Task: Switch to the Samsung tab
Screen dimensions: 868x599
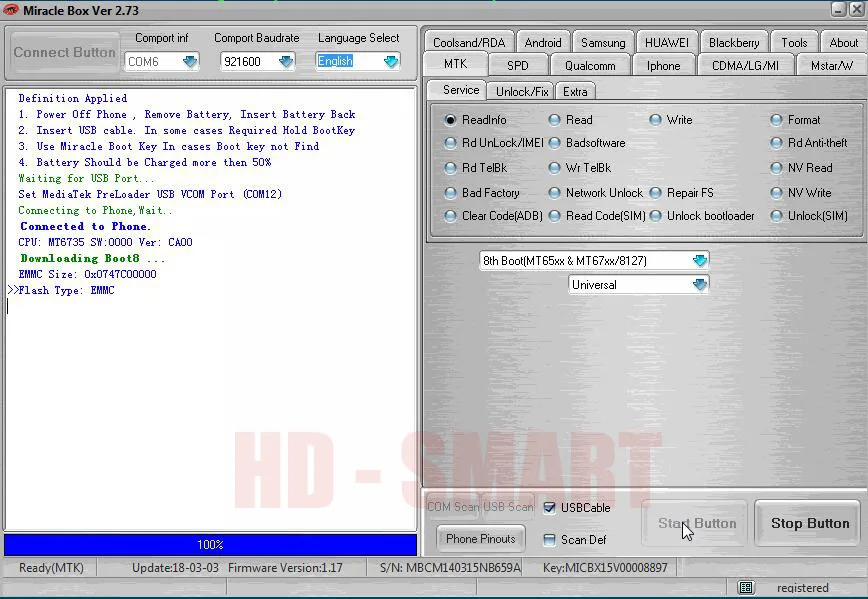Action: (x=603, y=43)
